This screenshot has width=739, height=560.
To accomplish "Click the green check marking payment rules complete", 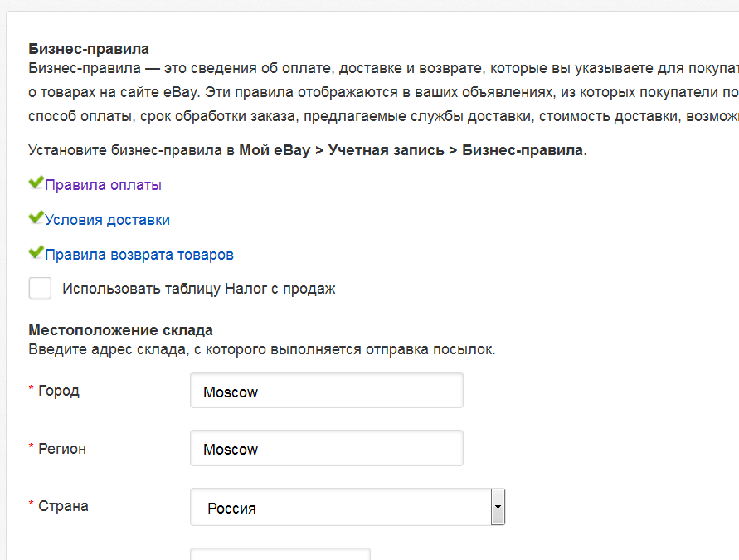I will [36, 183].
